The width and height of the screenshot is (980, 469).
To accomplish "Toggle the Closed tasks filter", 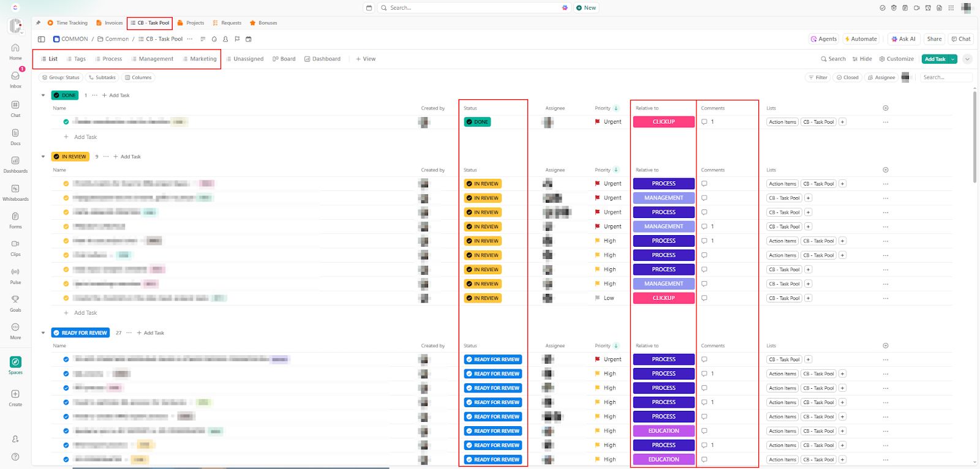I will tap(848, 78).
